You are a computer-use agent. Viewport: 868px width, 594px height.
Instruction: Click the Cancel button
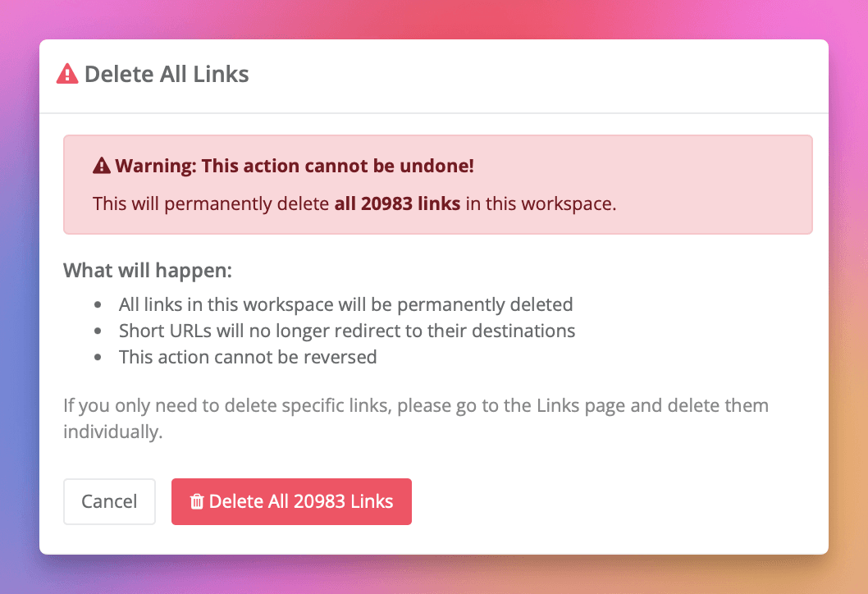pyautogui.click(x=109, y=500)
